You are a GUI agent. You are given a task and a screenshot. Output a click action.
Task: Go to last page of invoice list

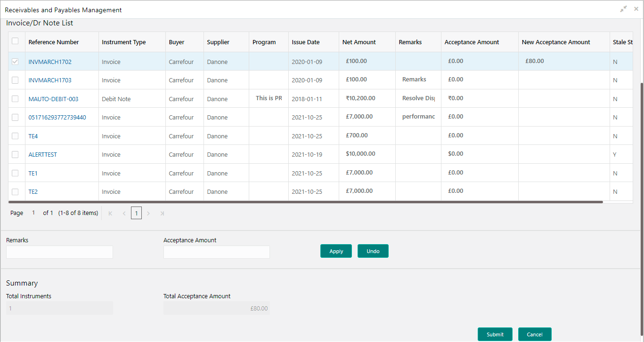(162, 213)
